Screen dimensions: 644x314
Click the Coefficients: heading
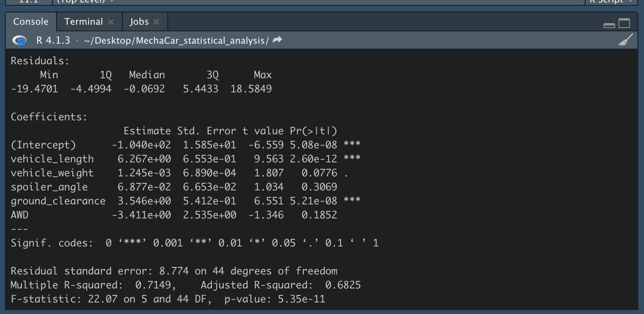[x=49, y=117]
